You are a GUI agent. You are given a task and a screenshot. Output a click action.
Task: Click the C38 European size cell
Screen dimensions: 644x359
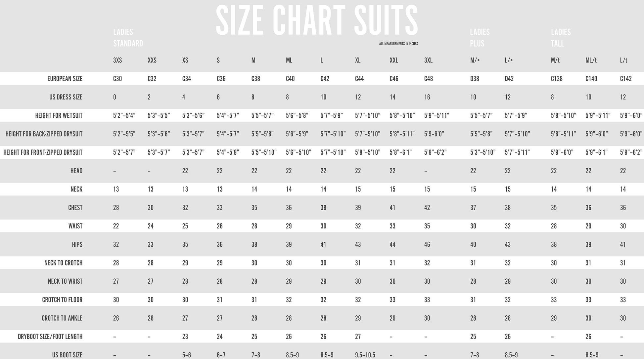[x=255, y=79]
